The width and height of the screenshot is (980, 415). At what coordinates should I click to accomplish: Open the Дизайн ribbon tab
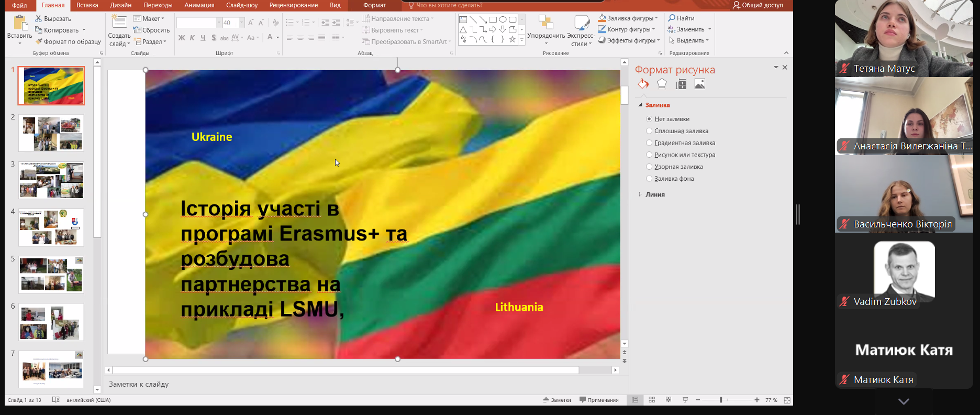point(121,5)
